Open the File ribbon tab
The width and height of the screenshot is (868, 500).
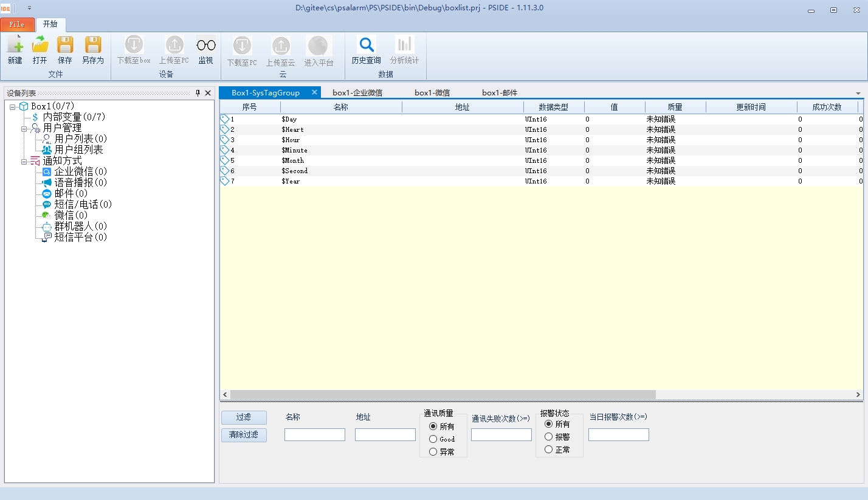[17, 24]
